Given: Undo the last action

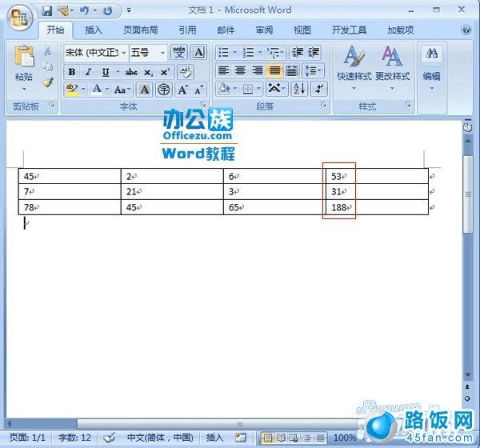Looking at the screenshot, I should pos(84,10).
